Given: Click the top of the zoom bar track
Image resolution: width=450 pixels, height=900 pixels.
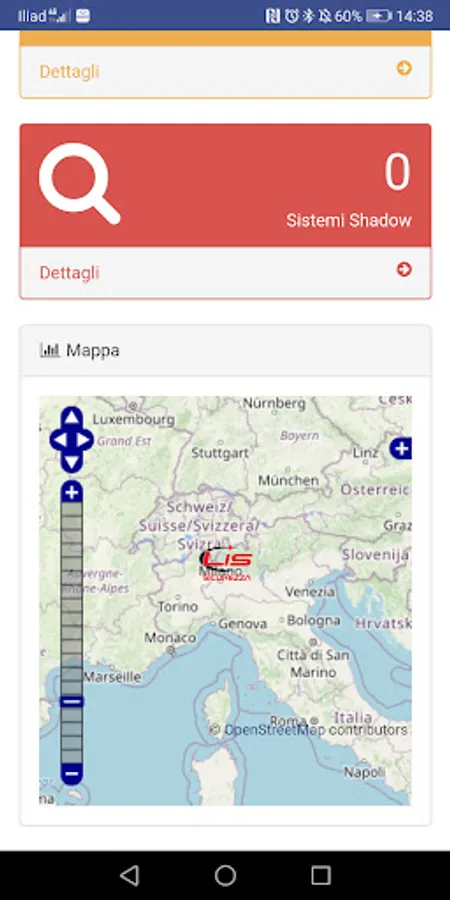Looking at the screenshot, I should (x=71, y=508).
